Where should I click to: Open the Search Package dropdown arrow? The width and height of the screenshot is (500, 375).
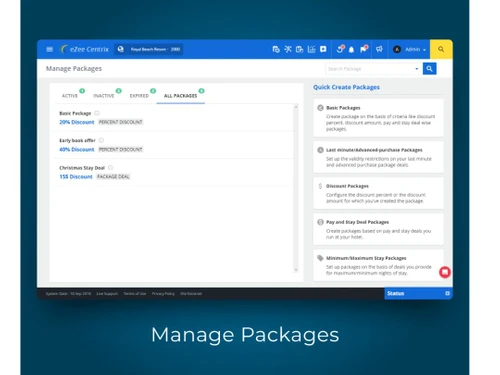(x=417, y=69)
